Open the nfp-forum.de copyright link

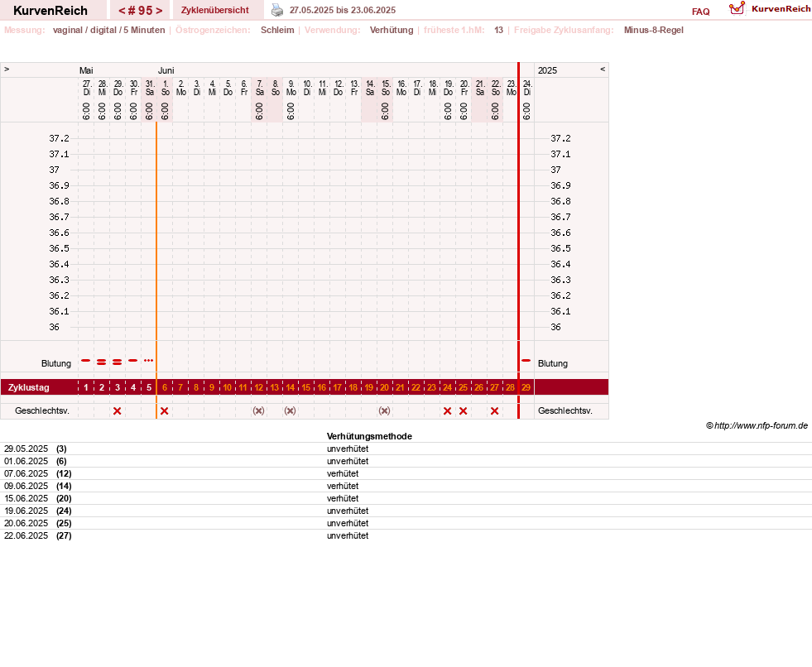point(757,425)
